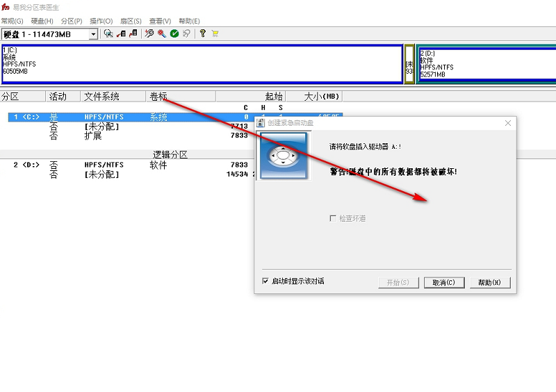Click the 文件系统 column header

point(113,97)
